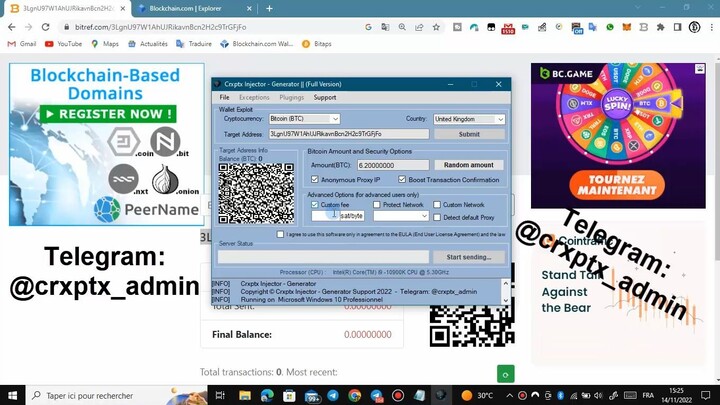The height and width of the screenshot is (405, 720).
Task: Open Task View on the taskbar
Action: (220, 395)
